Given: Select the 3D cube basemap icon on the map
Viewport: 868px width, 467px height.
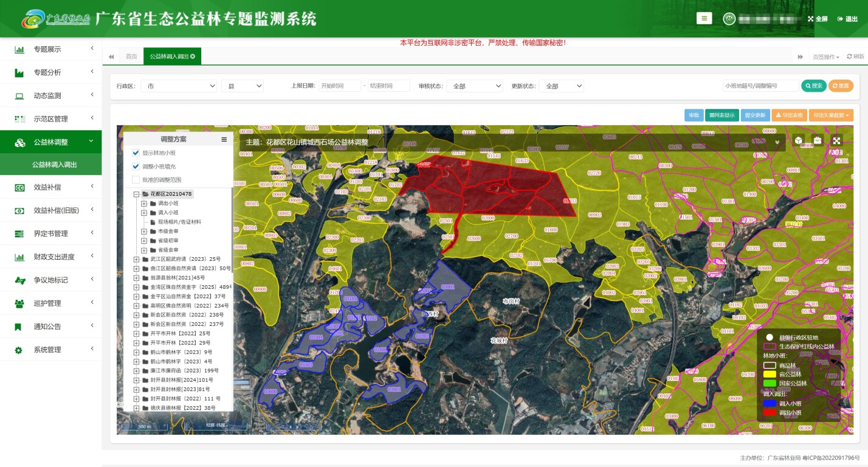Looking at the screenshot, I should 798,140.
